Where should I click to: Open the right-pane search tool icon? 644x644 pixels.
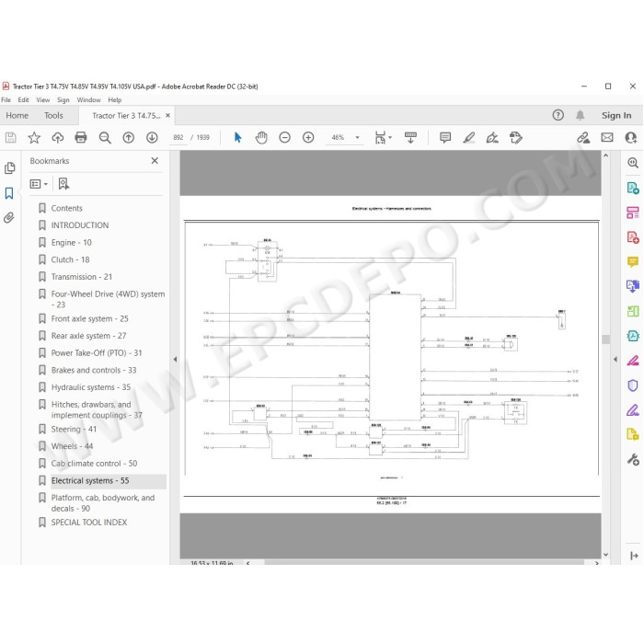click(x=633, y=163)
